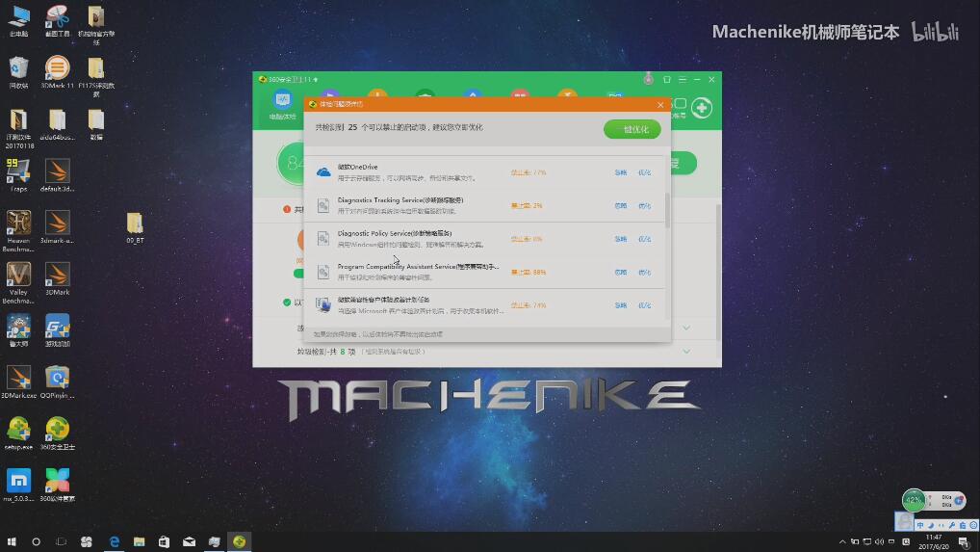Click ignore link in the last Microsoft task row

[x=620, y=305]
